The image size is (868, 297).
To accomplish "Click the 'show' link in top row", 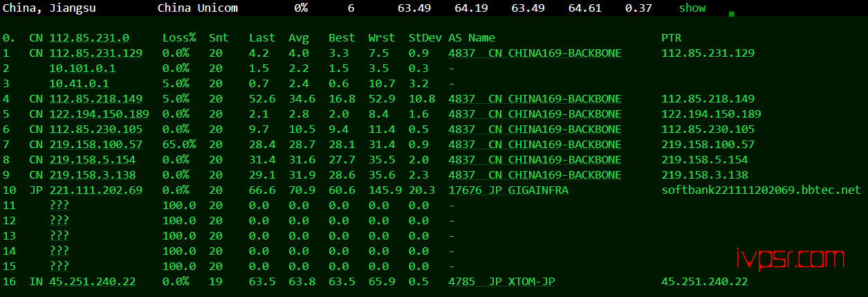I will point(692,8).
